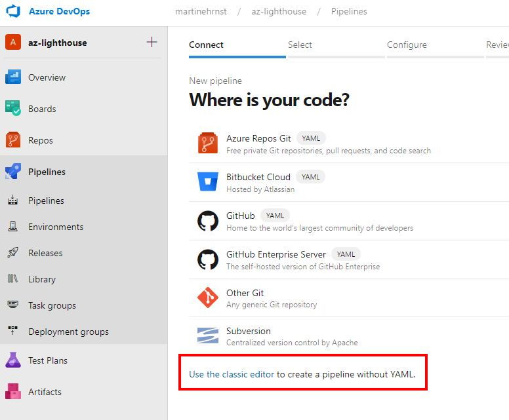Click the YAML badge beside GitHub
This screenshot has width=509, height=420.
point(275,216)
